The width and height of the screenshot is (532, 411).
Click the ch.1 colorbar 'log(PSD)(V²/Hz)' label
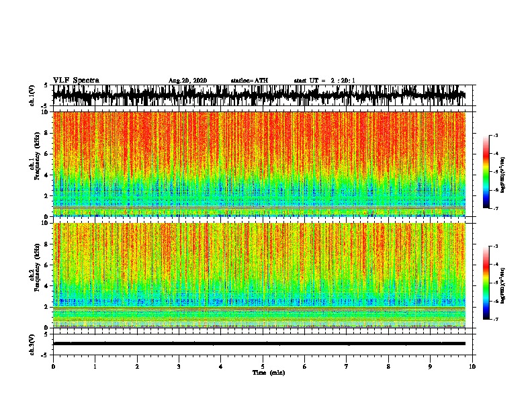pos(503,175)
